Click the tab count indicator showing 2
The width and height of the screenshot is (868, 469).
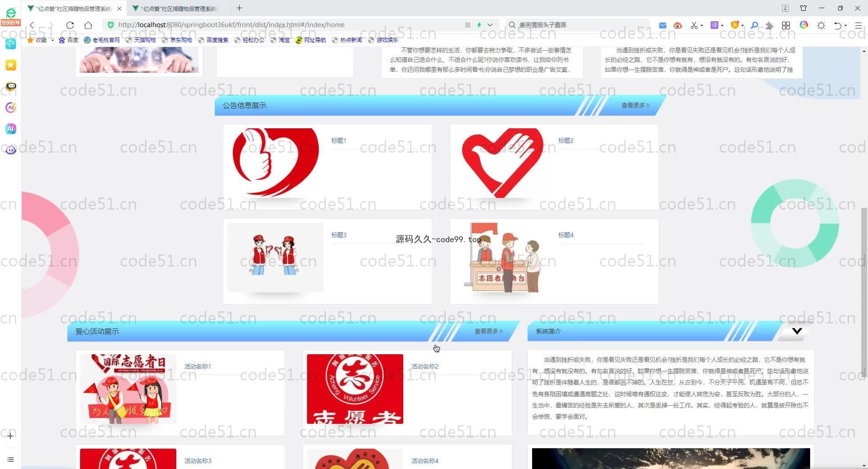(x=785, y=8)
